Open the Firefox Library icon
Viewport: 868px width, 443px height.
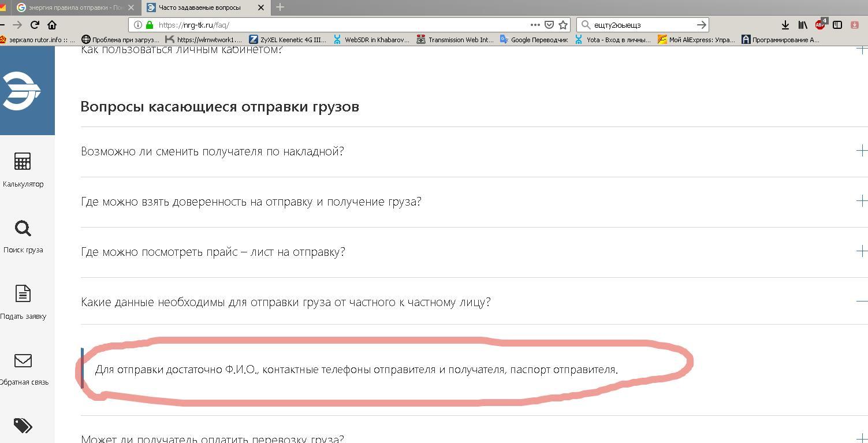802,24
